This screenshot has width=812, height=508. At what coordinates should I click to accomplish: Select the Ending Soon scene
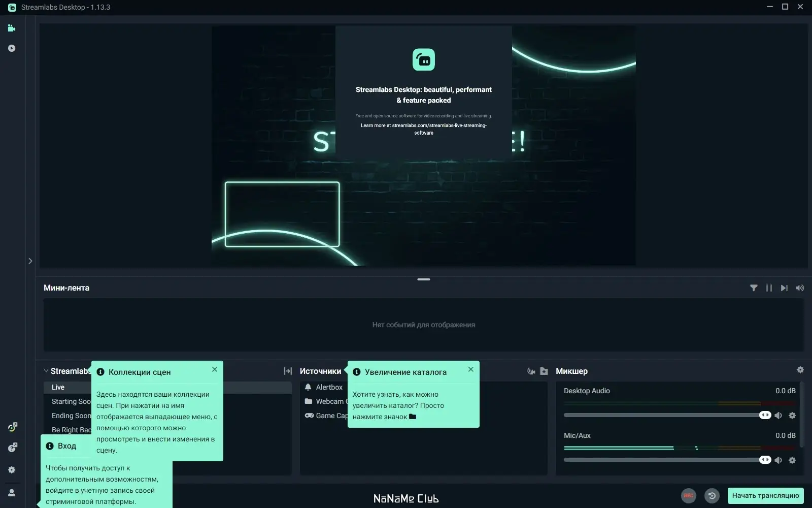coord(71,416)
